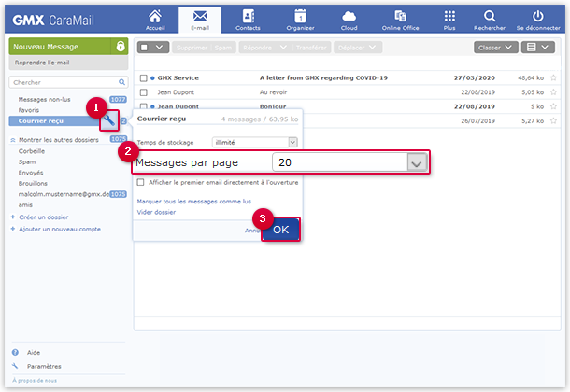
Task: Click the Nouveau Message button
Action: point(61,47)
